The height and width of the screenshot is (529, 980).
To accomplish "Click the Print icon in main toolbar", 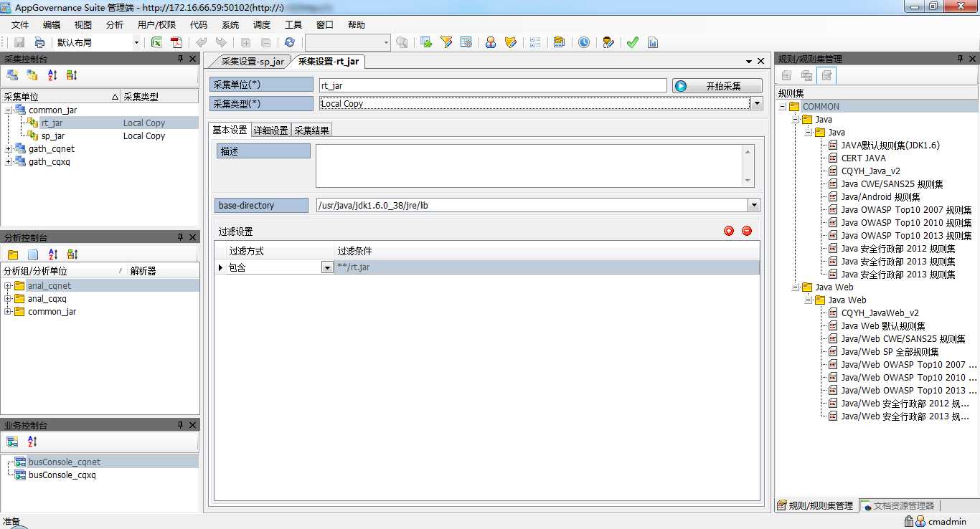I will (x=39, y=43).
